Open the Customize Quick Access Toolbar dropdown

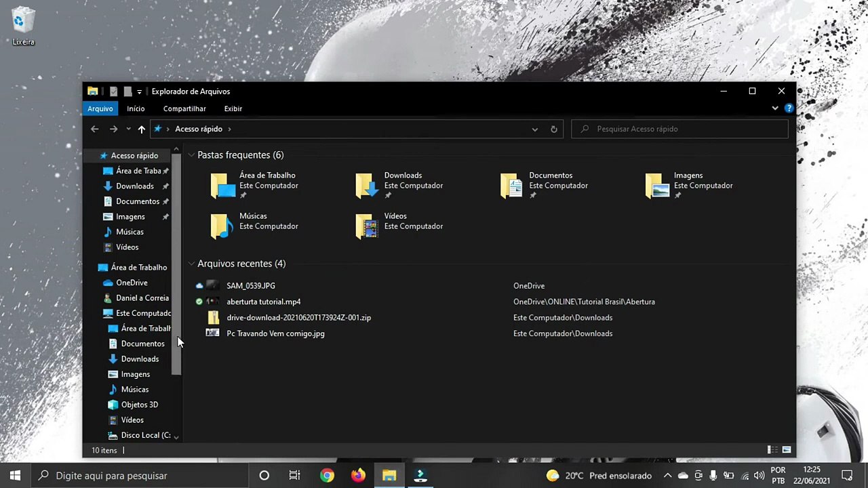pos(140,91)
